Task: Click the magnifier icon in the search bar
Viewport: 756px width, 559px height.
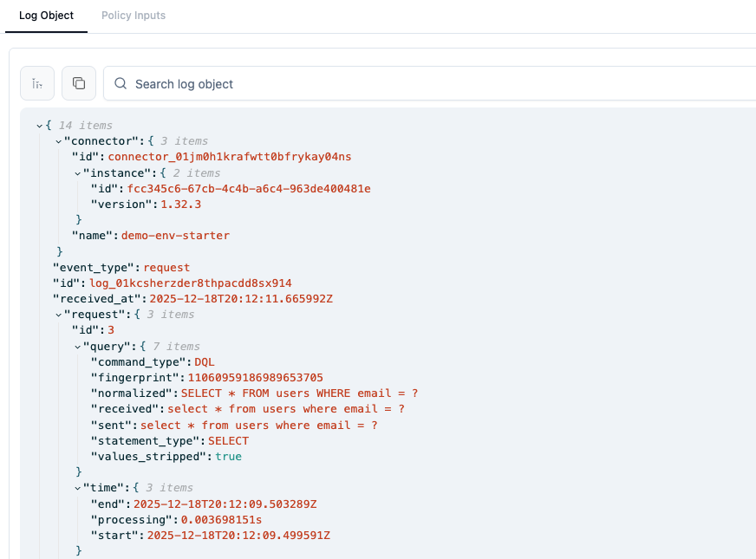Action: 120,83
